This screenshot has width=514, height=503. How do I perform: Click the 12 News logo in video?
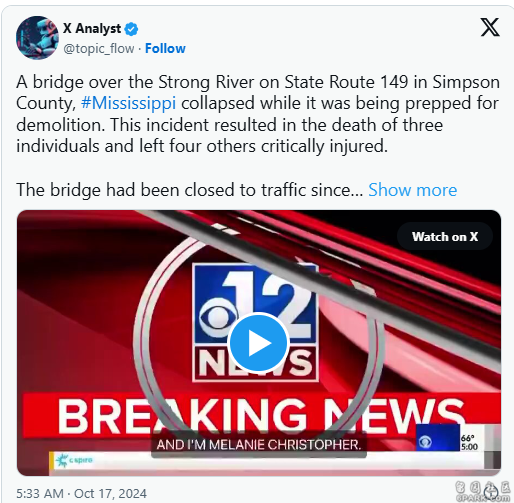tap(255, 322)
